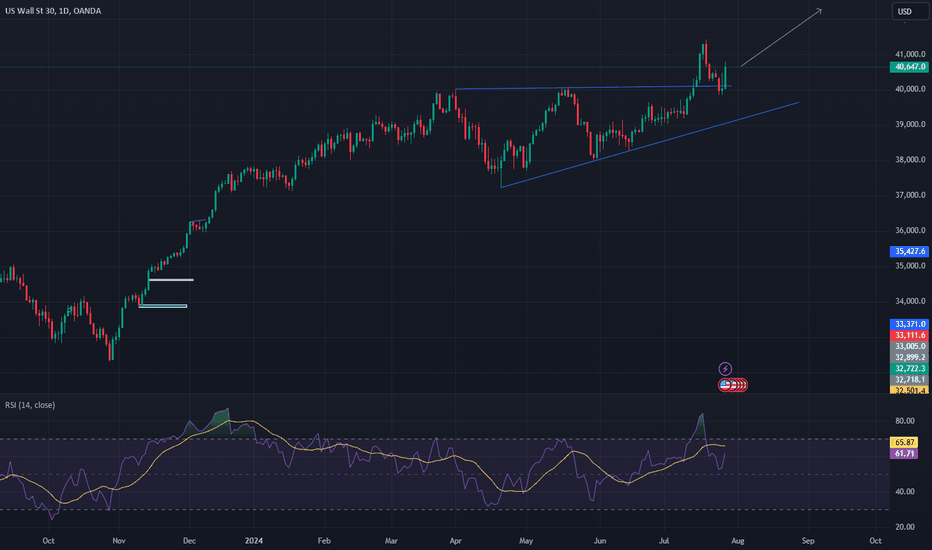
Task: Click the current price label 40,647.0
Action: [x=909, y=67]
